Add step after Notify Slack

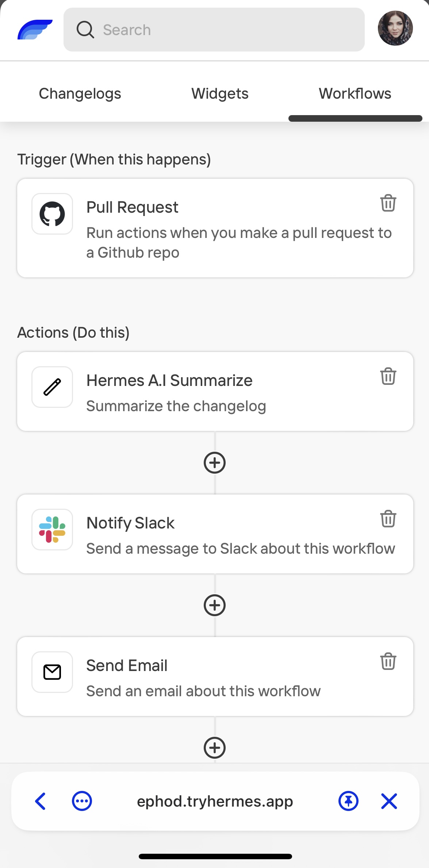(215, 605)
